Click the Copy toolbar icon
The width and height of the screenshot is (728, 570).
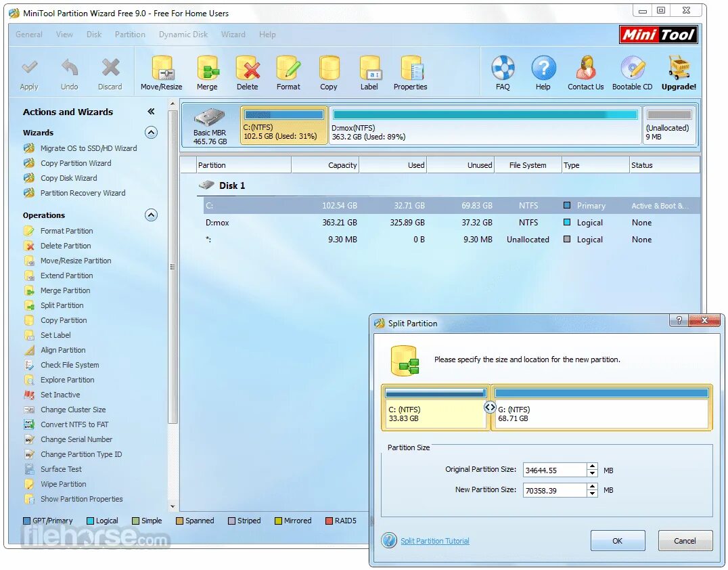point(329,73)
